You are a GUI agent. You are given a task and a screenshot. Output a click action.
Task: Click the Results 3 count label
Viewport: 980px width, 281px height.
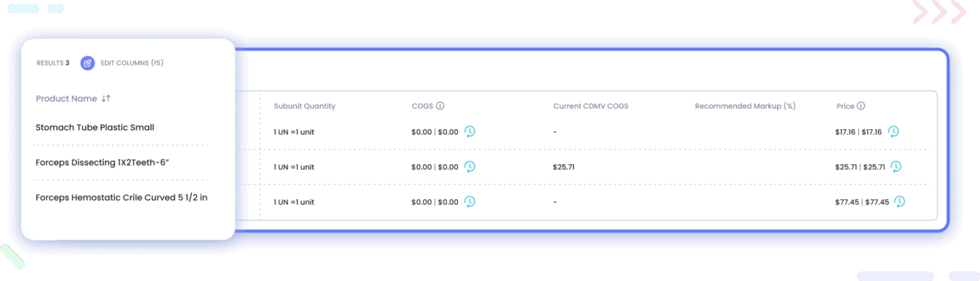53,63
